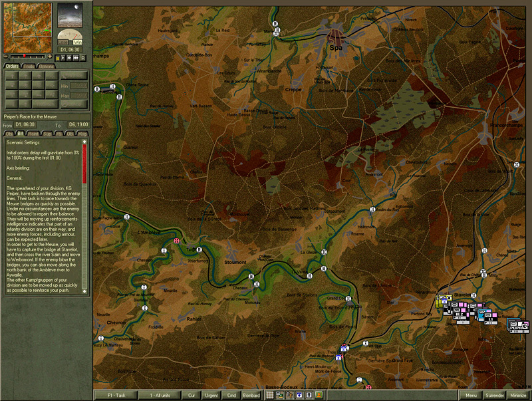The width and height of the screenshot is (532, 401).
Task: Open the Menu button
Action: click(x=471, y=395)
